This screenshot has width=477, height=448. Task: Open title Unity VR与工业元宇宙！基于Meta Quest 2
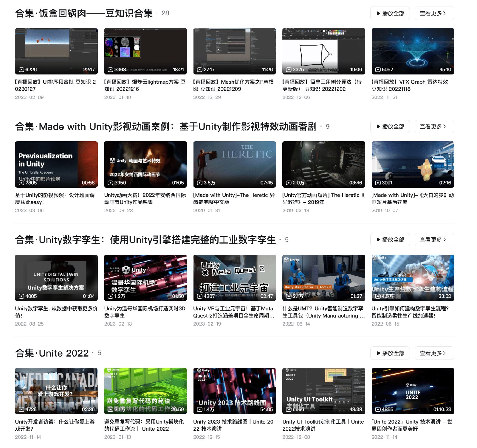click(234, 312)
